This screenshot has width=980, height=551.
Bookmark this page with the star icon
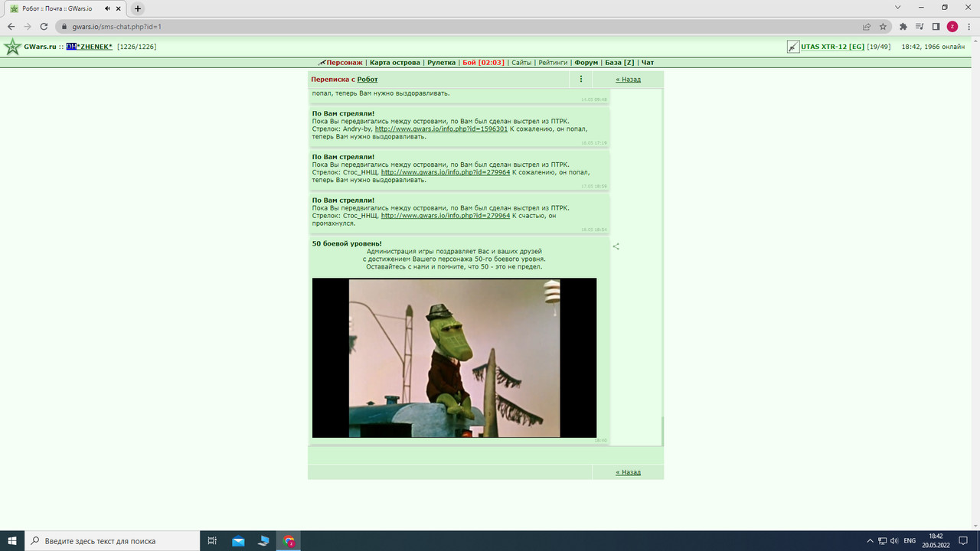[x=883, y=26]
